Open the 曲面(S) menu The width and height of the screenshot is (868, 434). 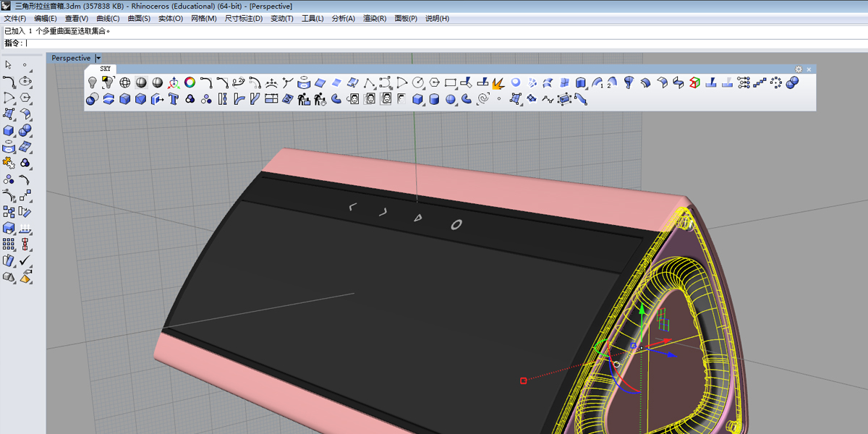click(139, 18)
